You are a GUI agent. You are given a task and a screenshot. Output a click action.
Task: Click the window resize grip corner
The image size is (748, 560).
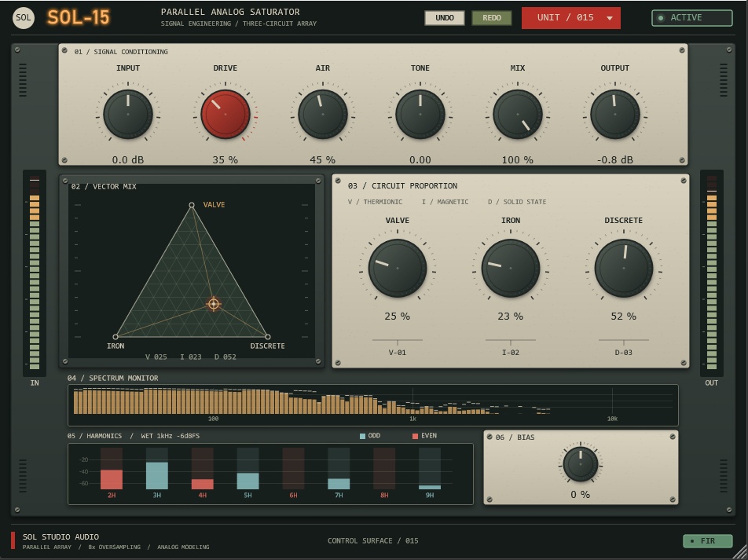pyautogui.click(x=742, y=553)
